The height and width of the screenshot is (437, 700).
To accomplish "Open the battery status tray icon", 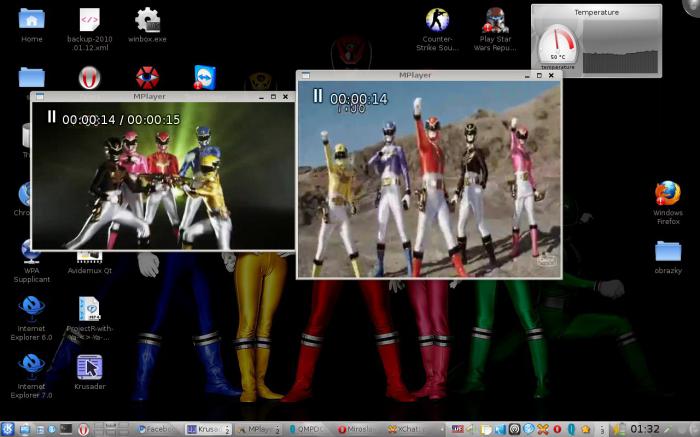I will click(x=621, y=429).
